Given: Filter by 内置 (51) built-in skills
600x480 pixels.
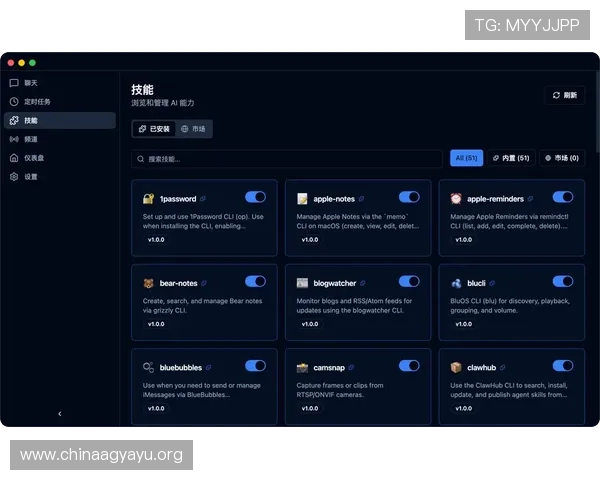Looking at the screenshot, I should pyautogui.click(x=511, y=158).
